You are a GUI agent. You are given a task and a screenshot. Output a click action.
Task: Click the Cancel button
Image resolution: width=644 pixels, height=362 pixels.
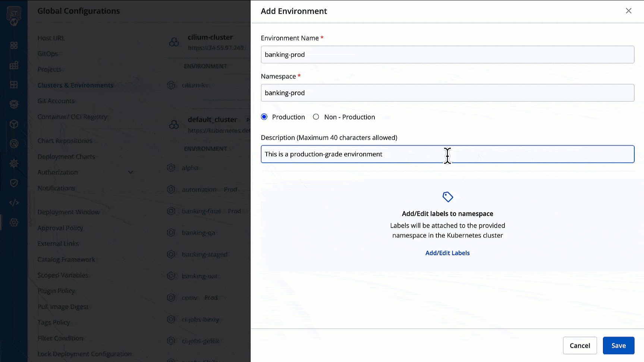pos(579,346)
